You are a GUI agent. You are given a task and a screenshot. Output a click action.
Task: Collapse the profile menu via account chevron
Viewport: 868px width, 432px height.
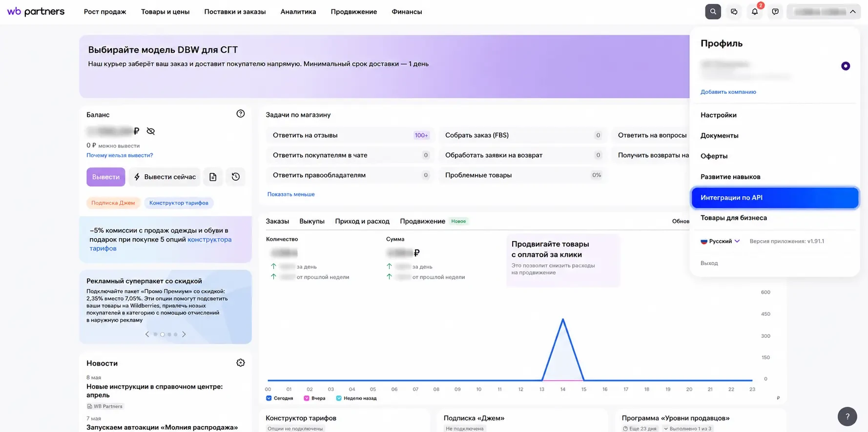852,12
